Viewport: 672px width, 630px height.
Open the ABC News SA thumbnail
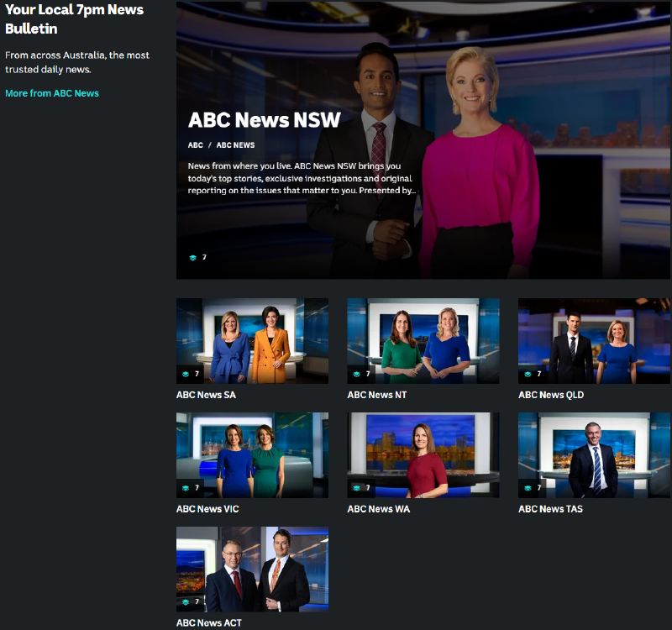253,341
